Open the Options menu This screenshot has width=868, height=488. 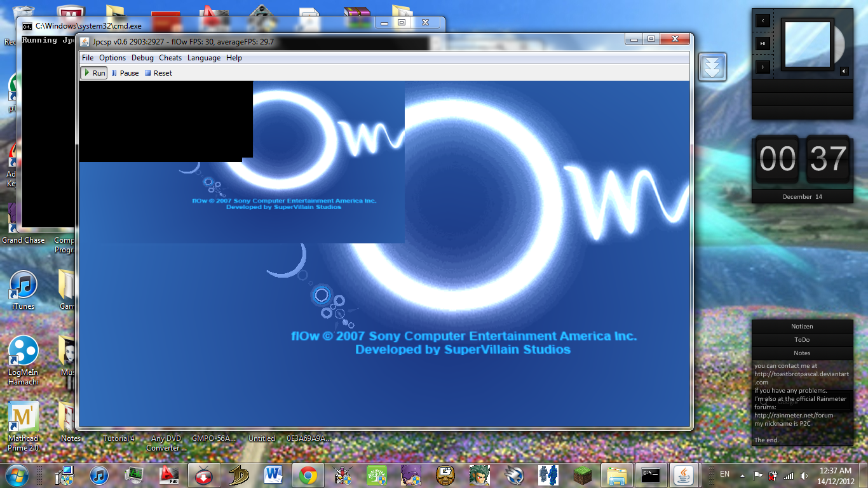point(112,58)
